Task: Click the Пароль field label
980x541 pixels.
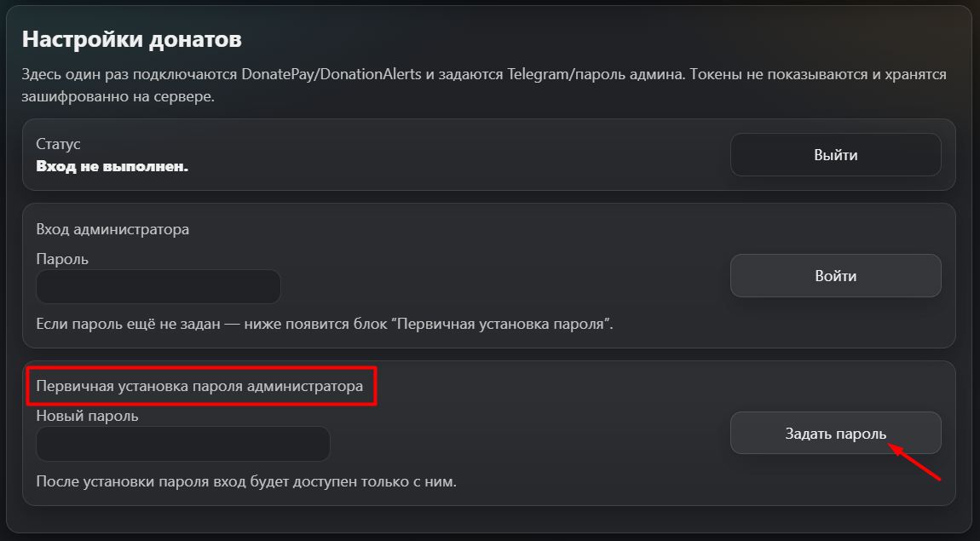Action: tap(62, 258)
